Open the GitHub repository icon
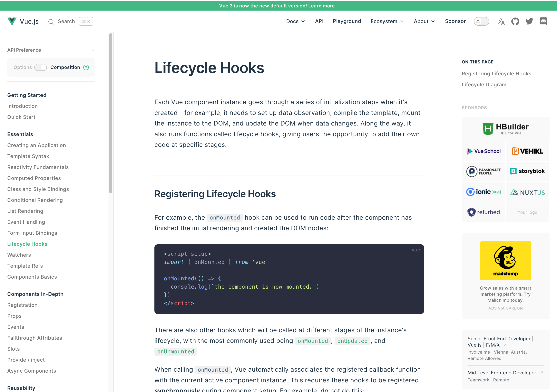The height and width of the screenshot is (392, 557). (x=515, y=21)
